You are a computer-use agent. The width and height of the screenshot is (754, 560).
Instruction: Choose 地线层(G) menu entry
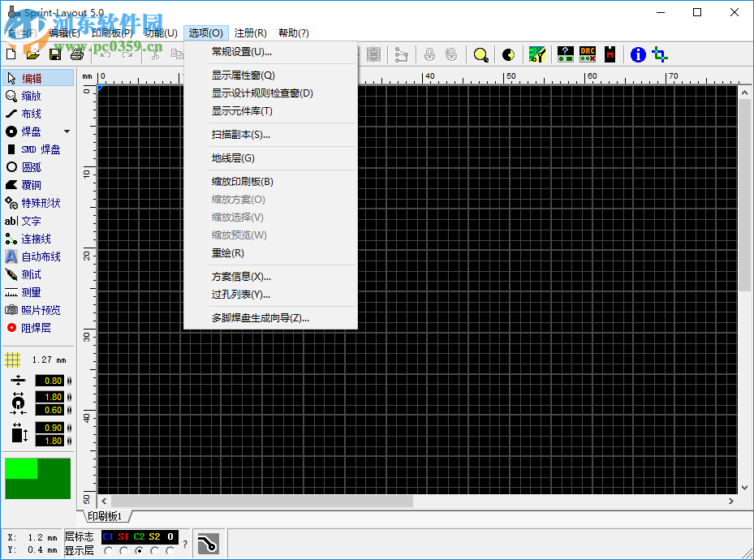(x=270, y=158)
